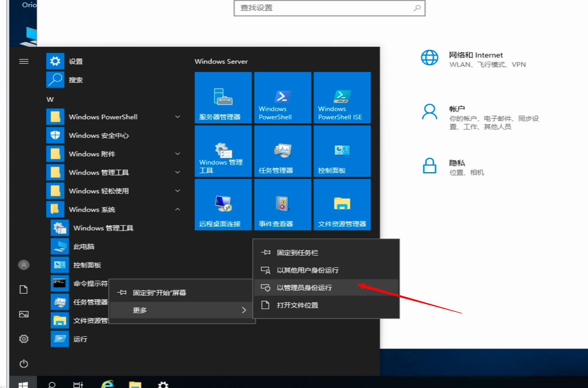The width and height of the screenshot is (588, 388).
Task: Open the 隐私 settings category
Action: click(453, 167)
